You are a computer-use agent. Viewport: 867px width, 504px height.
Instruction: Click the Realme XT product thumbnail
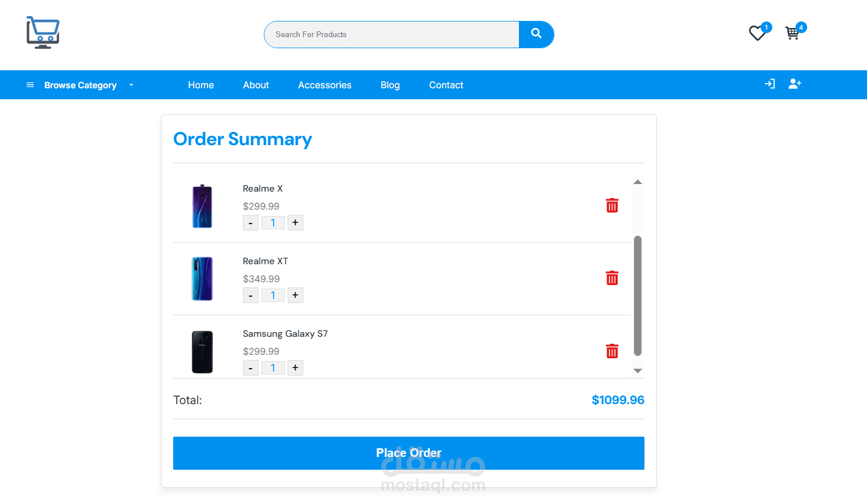click(202, 279)
